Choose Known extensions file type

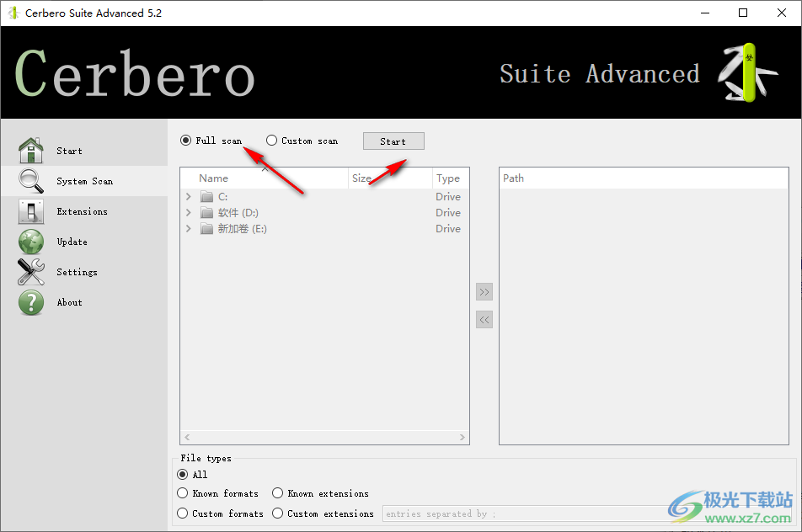click(277, 492)
